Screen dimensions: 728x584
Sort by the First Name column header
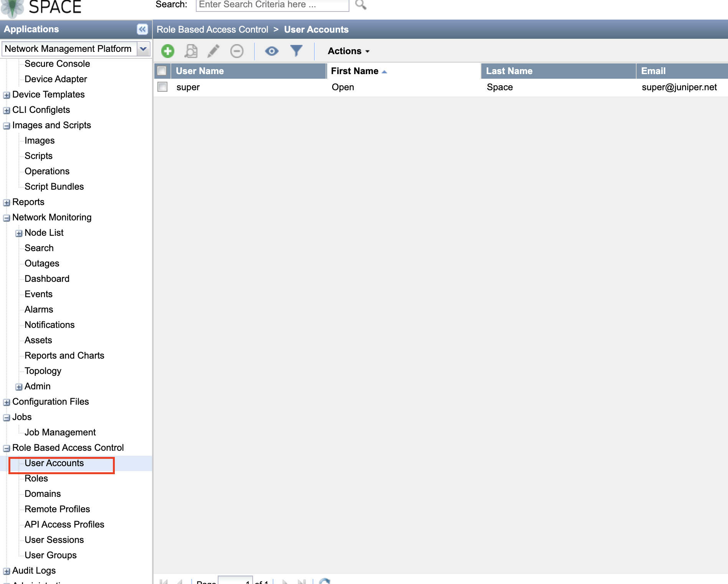click(404, 71)
